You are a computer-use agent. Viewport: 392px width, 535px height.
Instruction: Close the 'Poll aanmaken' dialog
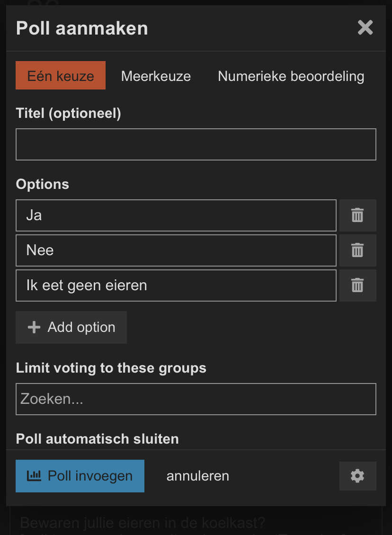tap(365, 28)
